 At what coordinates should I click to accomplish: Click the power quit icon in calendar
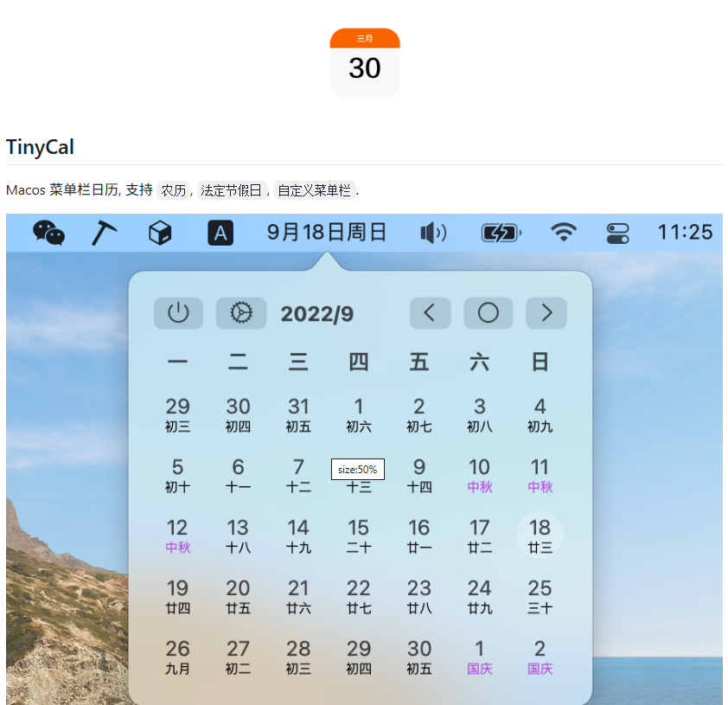tap(178, 313)
